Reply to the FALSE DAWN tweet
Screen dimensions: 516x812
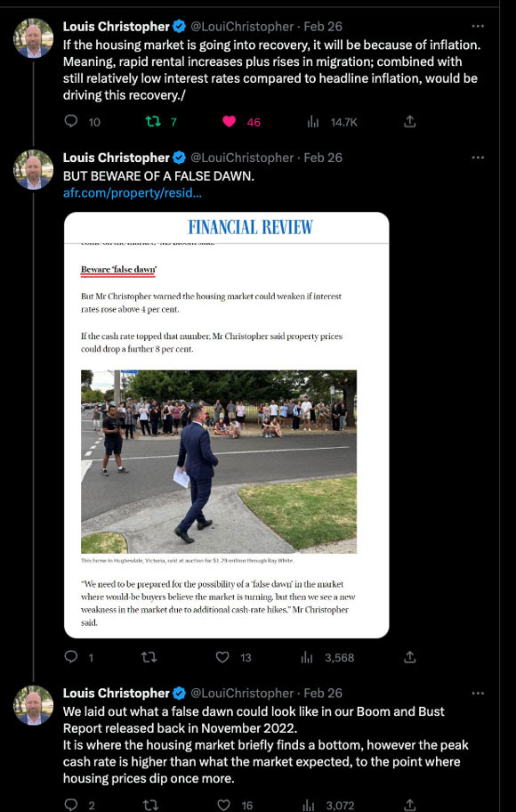point(71,657)
